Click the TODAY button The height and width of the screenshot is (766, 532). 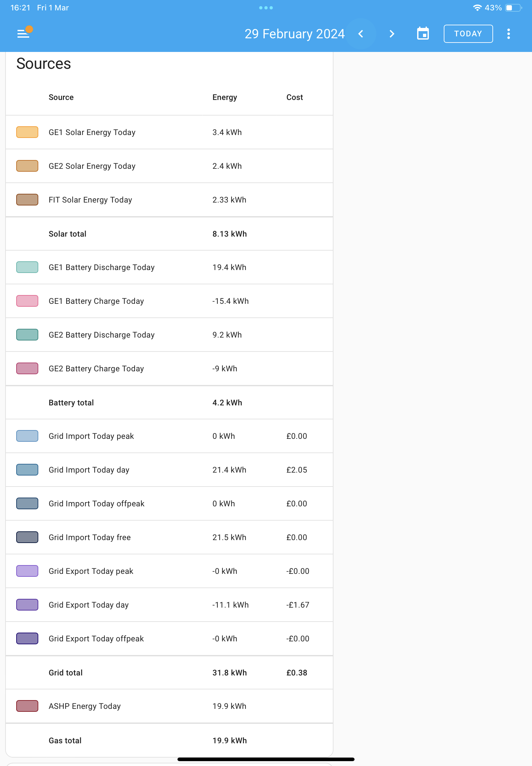point(468,34)
